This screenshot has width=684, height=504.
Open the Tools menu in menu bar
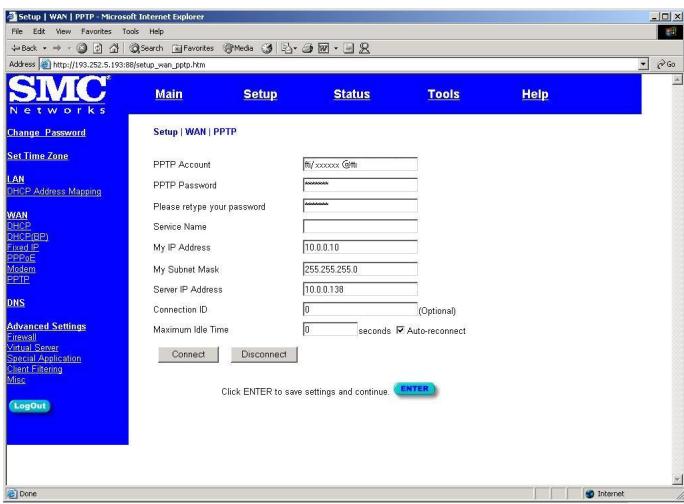click(x=130, y=31)
